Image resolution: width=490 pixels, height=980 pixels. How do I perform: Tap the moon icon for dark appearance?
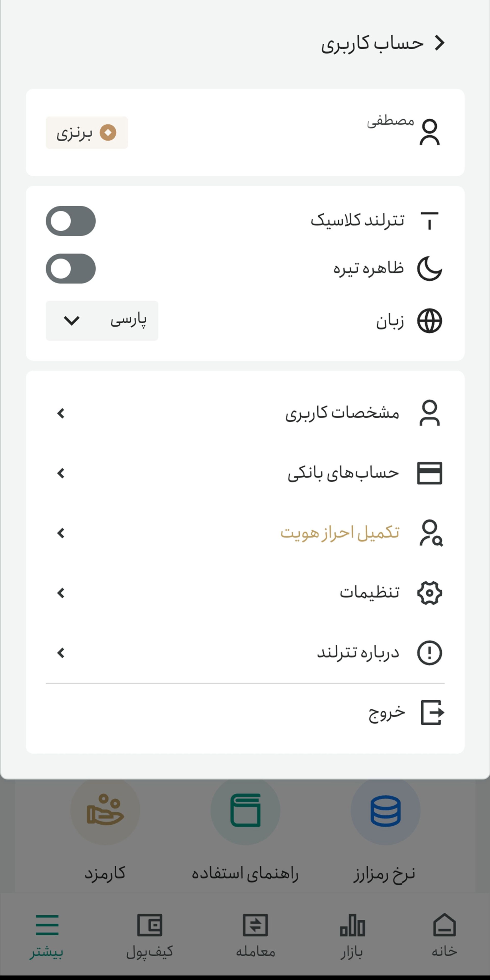tap(430, 268)
